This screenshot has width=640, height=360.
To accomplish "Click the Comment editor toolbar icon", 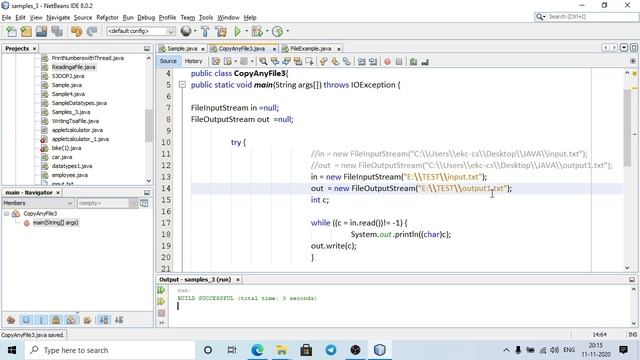I will 413,62.
